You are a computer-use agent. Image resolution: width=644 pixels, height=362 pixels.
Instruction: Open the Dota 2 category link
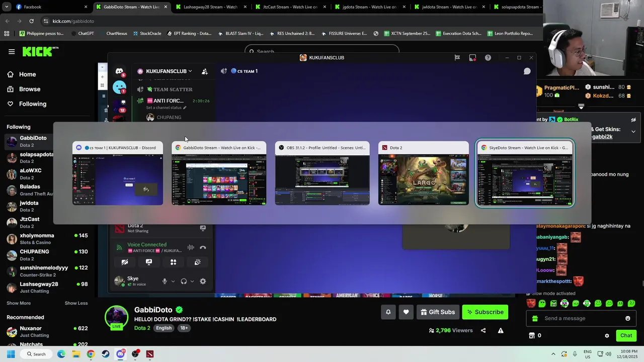142,328
